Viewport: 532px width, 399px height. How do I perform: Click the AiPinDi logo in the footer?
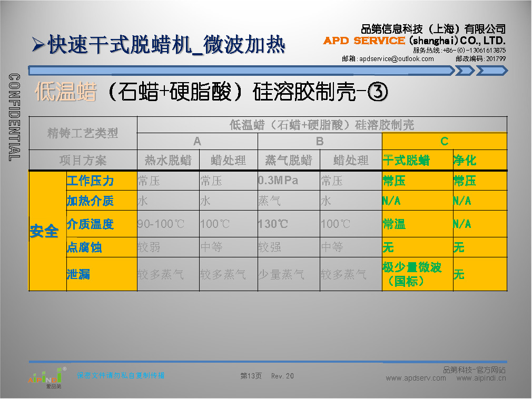47,377
